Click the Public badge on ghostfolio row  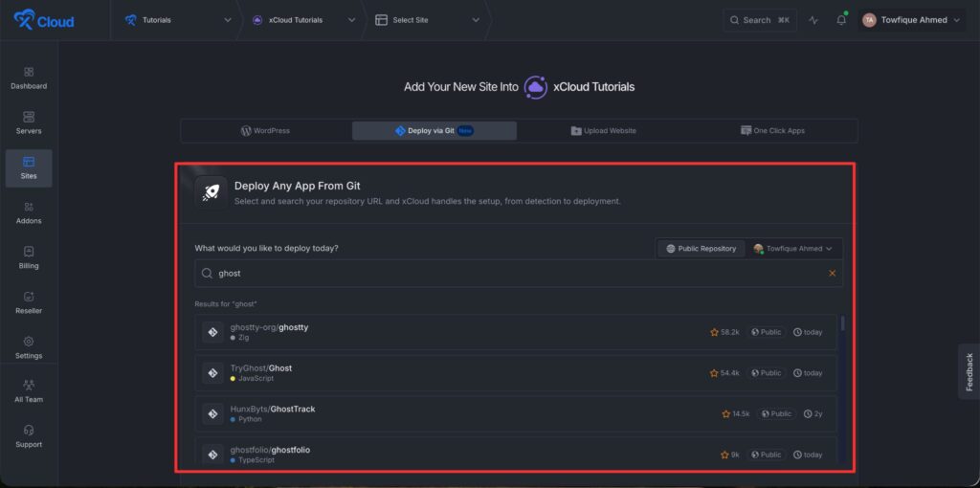coord(767,455)
